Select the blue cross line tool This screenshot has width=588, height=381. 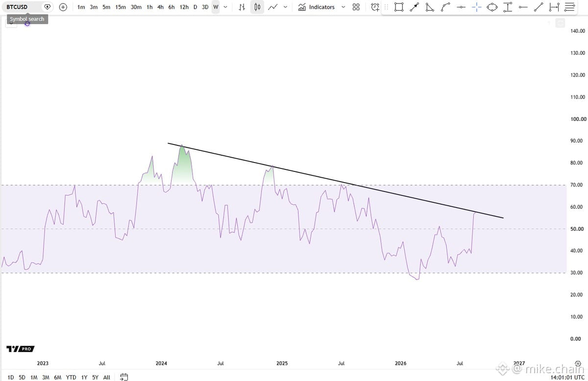(476, 7)
